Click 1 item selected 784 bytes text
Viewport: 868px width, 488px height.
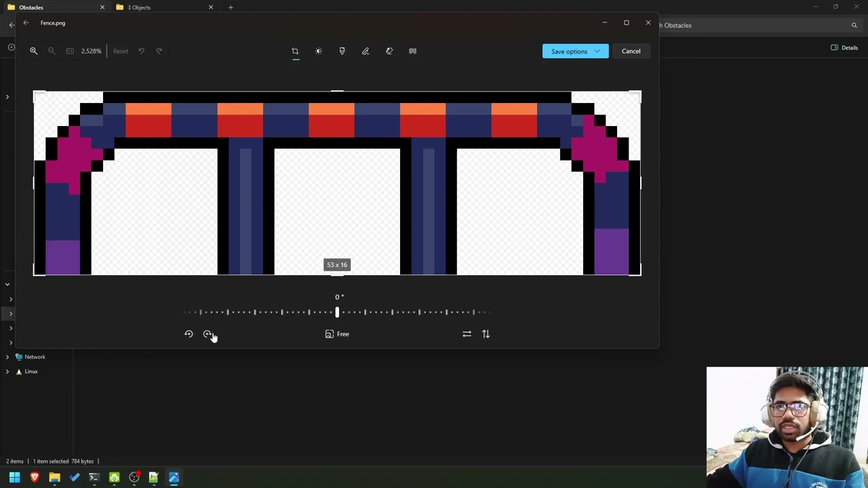tap(63, 462)
